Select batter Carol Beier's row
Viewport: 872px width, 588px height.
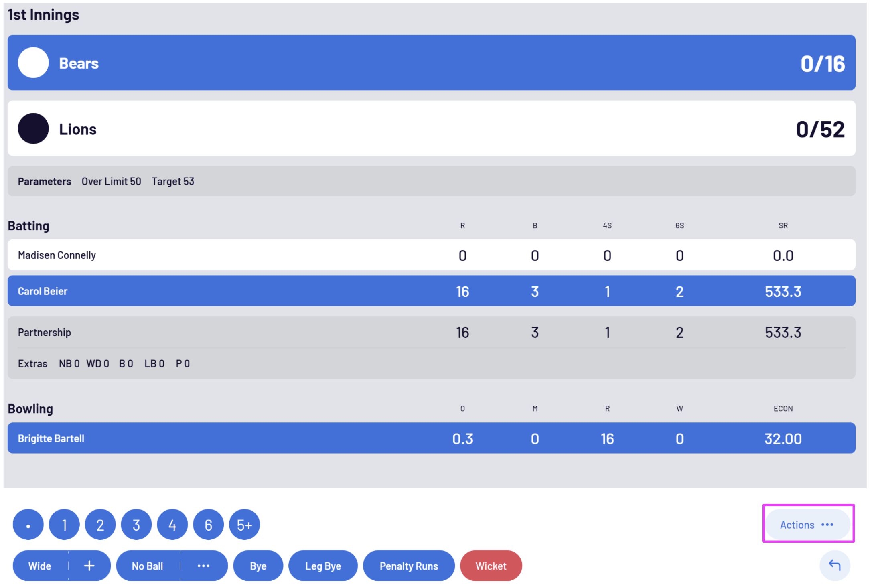tap(241, 291)
